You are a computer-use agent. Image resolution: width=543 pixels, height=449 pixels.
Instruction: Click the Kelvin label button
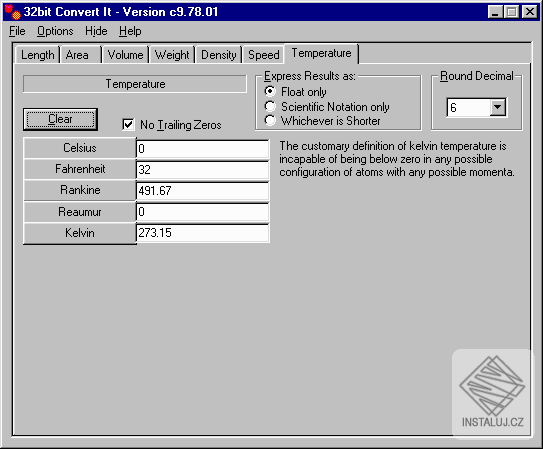coord(80,233)
